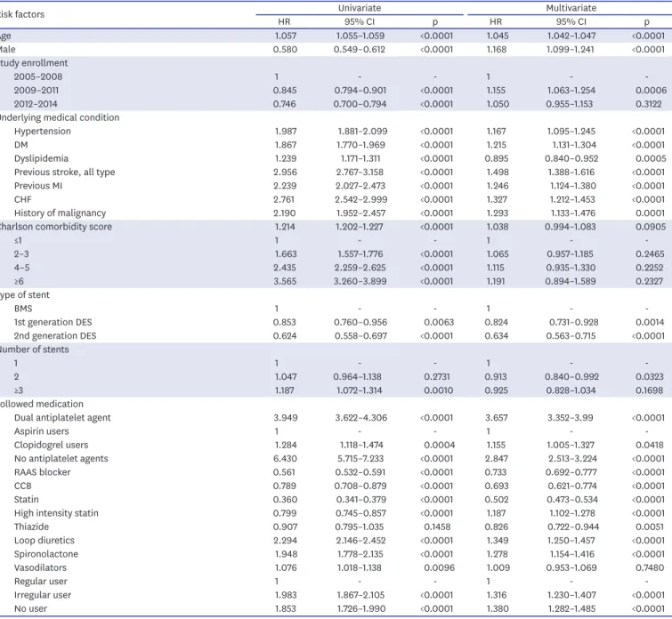Click the '2009–2011' enrollment row label
This screenshot has width=672, height=619.
36,91
